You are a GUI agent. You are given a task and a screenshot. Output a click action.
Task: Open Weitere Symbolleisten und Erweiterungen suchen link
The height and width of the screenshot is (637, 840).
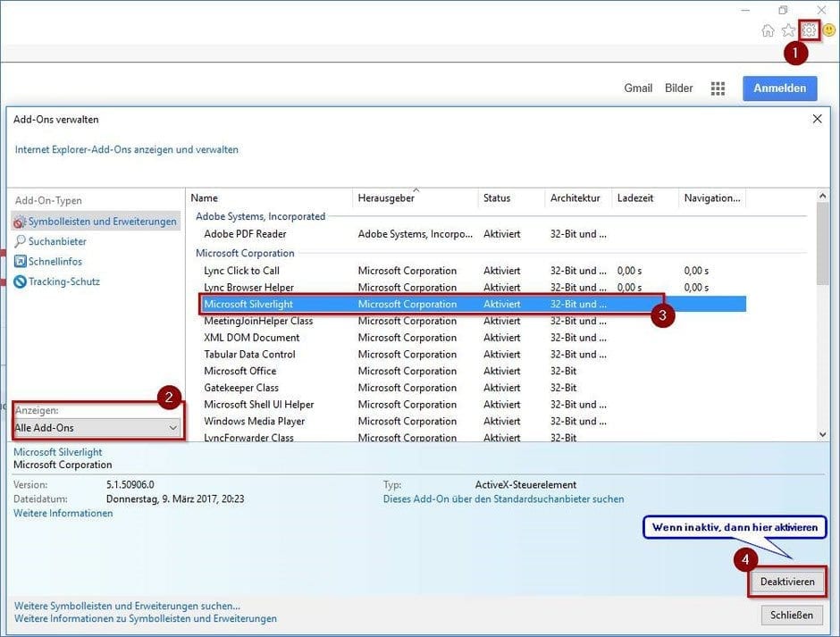click(x=127, y=606)
